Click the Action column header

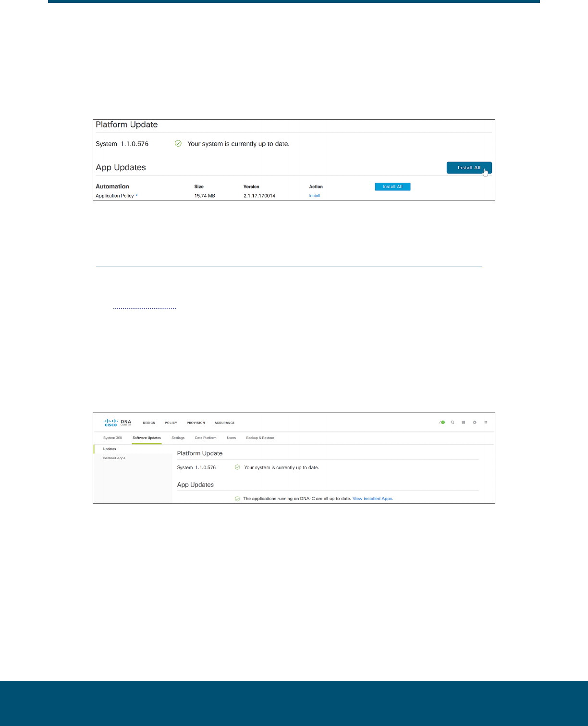point(316,187)
